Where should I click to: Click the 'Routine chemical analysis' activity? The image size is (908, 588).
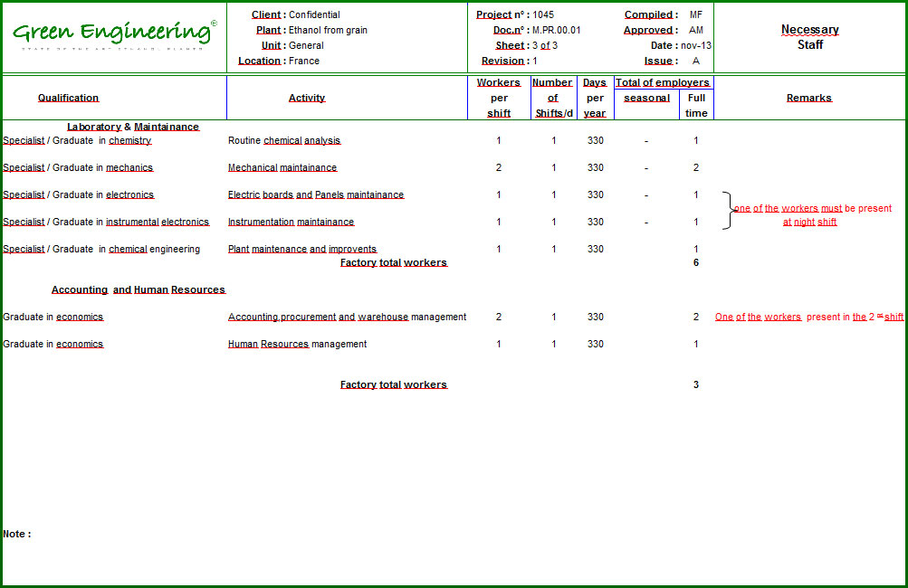click(x=284, y=140)
